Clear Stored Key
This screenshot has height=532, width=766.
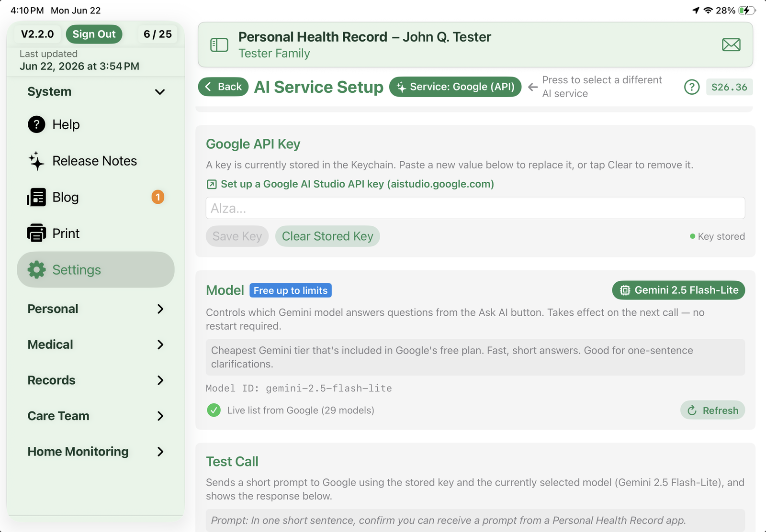(327, 236)
